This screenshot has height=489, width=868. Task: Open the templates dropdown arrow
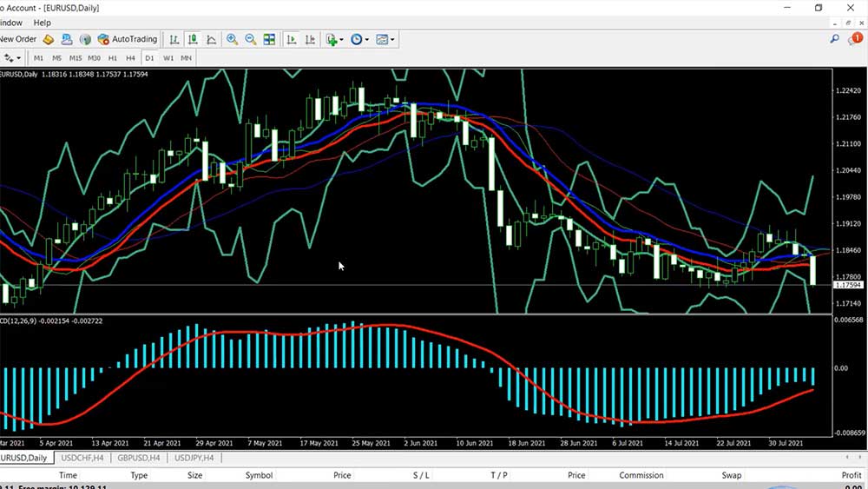tap(392, 40)
